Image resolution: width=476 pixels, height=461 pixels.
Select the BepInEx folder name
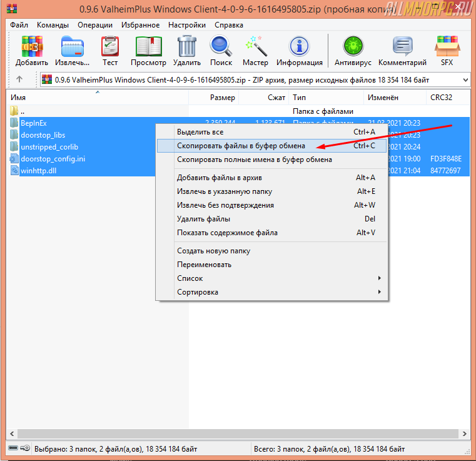[33, 123]
